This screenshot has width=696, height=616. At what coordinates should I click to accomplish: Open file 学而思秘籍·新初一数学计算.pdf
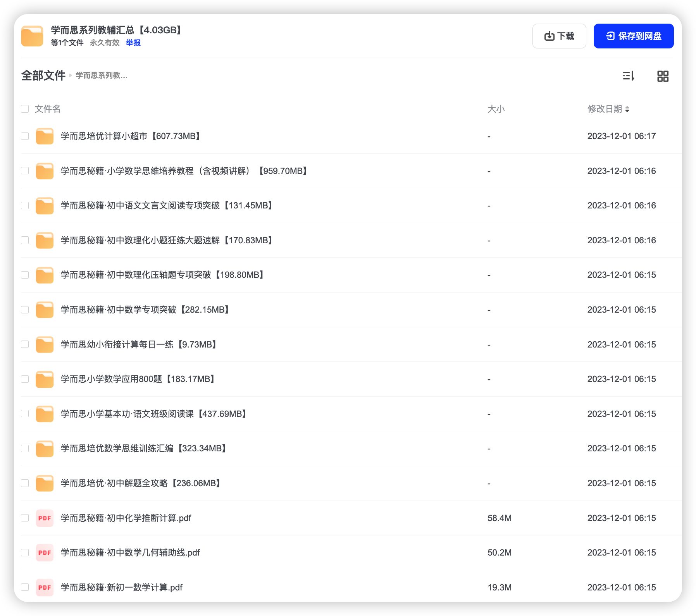coord(122,587)
